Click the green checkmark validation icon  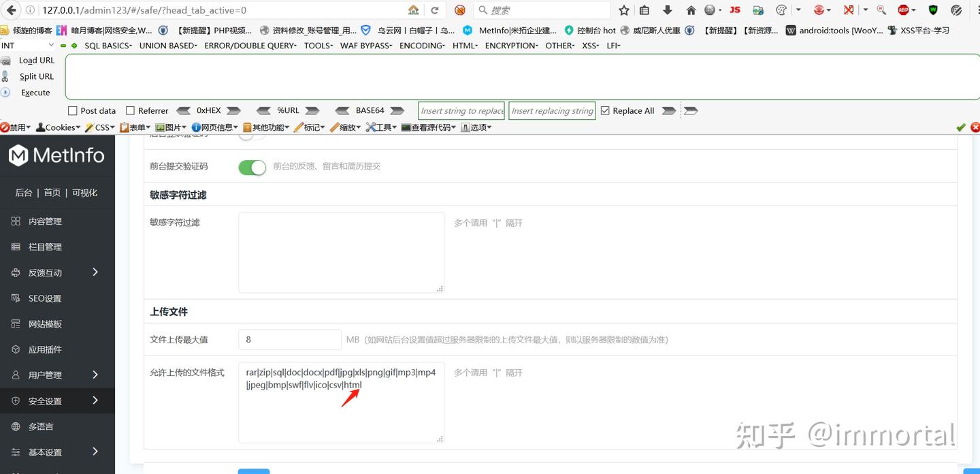[x=961, y=127]
